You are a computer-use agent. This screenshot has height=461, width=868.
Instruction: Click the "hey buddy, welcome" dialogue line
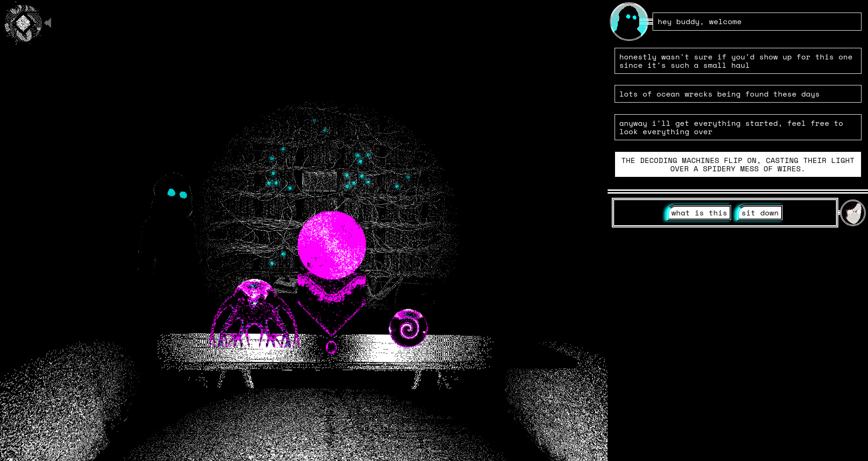click(757, 22)
